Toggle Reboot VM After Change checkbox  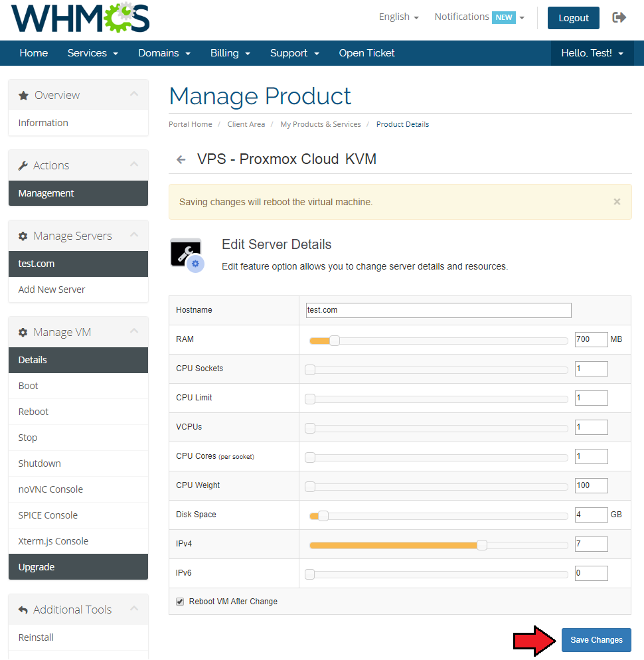(x=180, y=602)
